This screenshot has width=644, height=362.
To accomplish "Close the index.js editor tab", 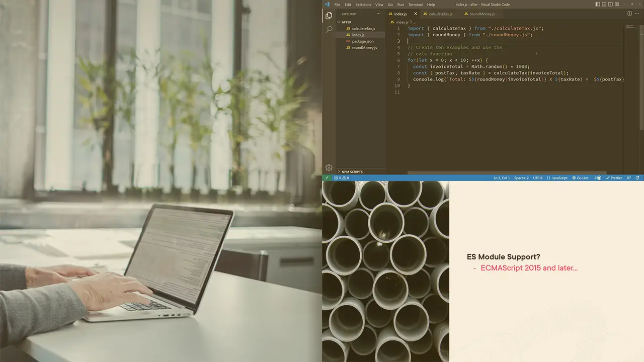I will pyautogui.click(x=416, y=14).
